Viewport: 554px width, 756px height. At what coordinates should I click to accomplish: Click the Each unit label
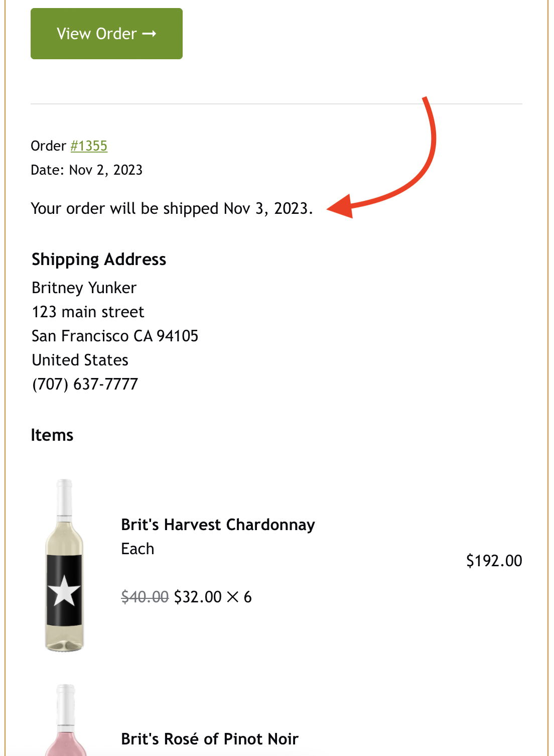137,549
